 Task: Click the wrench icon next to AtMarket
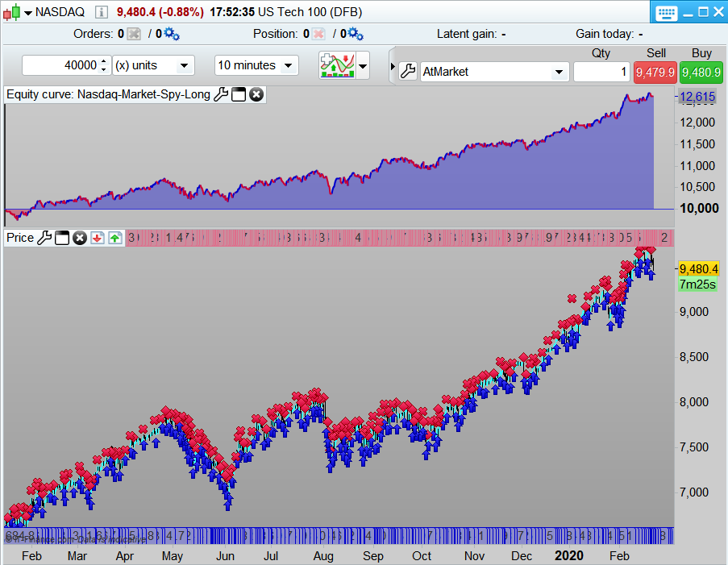point(407,71)
